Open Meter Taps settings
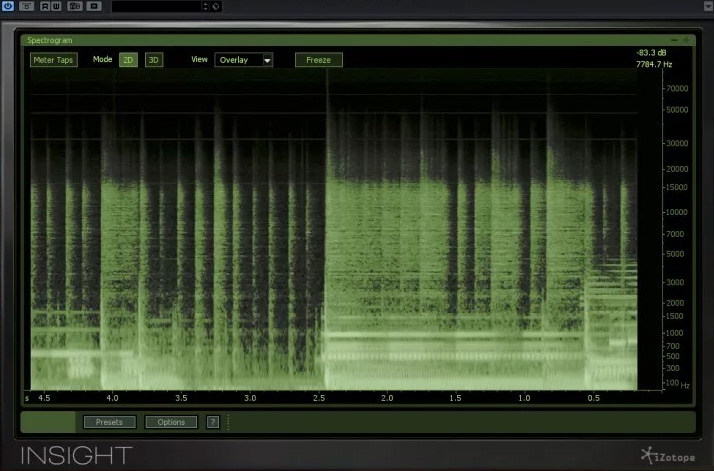 (x=54, y=60)
